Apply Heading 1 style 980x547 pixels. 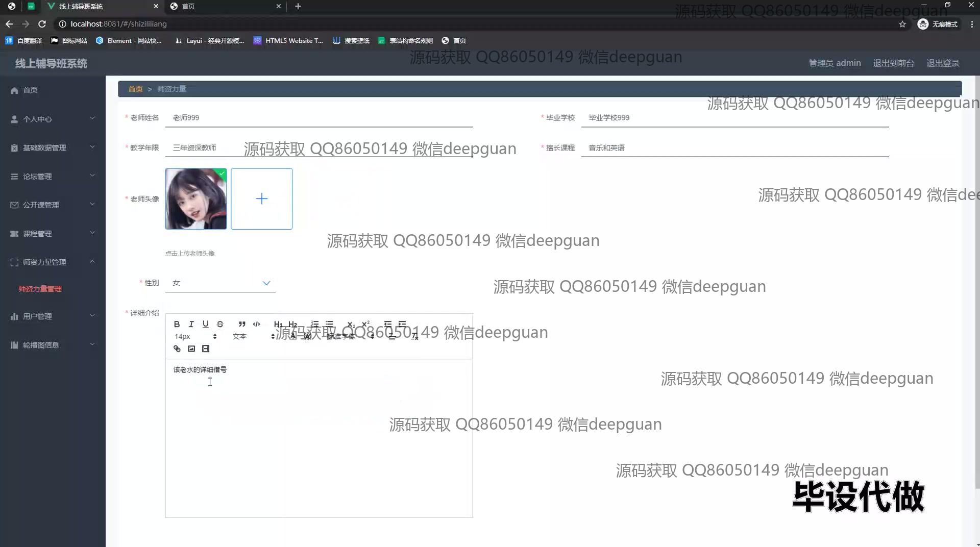[x=278, y=324]
